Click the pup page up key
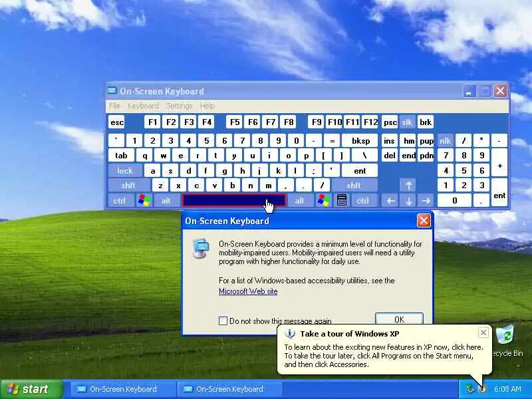Image resolution: width=532 pixels, height=399 pixels. point(426,141)
